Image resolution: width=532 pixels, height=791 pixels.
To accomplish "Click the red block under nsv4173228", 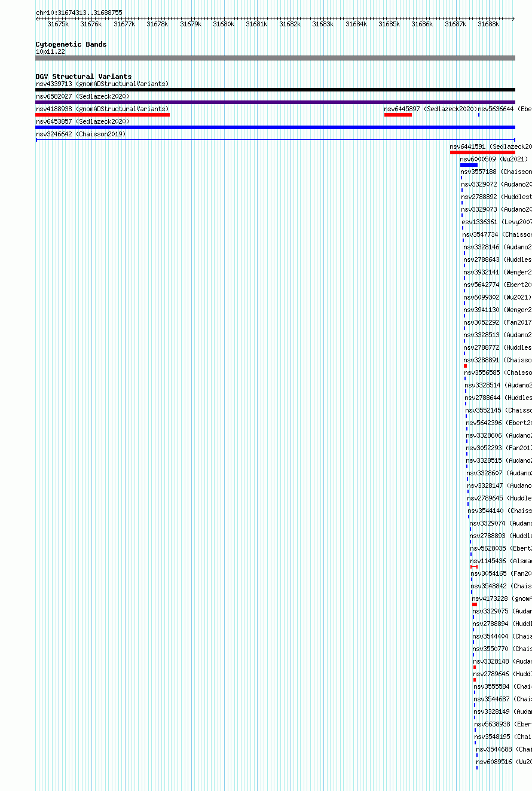I will tap(475, 604).
